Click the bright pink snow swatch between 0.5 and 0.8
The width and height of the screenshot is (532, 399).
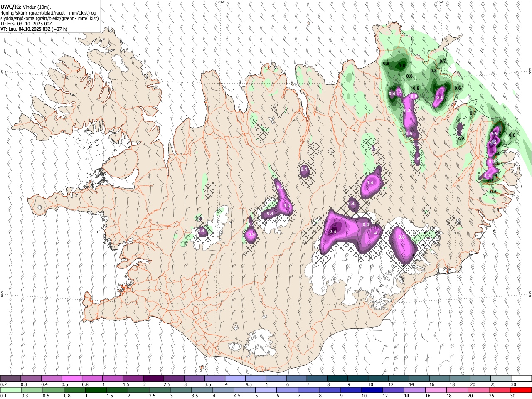[72, 379]
